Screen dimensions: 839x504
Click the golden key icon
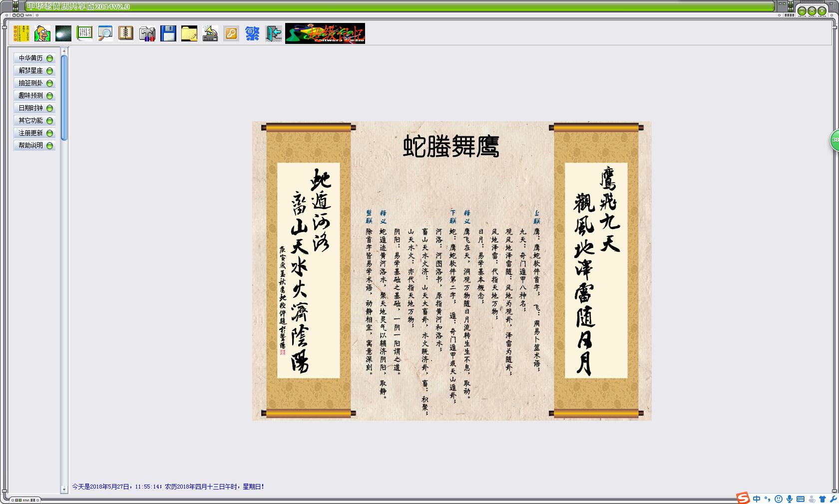(x=231, y=33)
